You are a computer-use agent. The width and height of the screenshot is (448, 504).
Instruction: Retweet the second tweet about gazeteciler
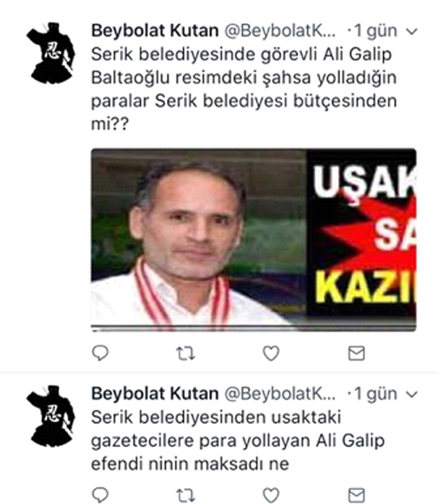[186, 495]
